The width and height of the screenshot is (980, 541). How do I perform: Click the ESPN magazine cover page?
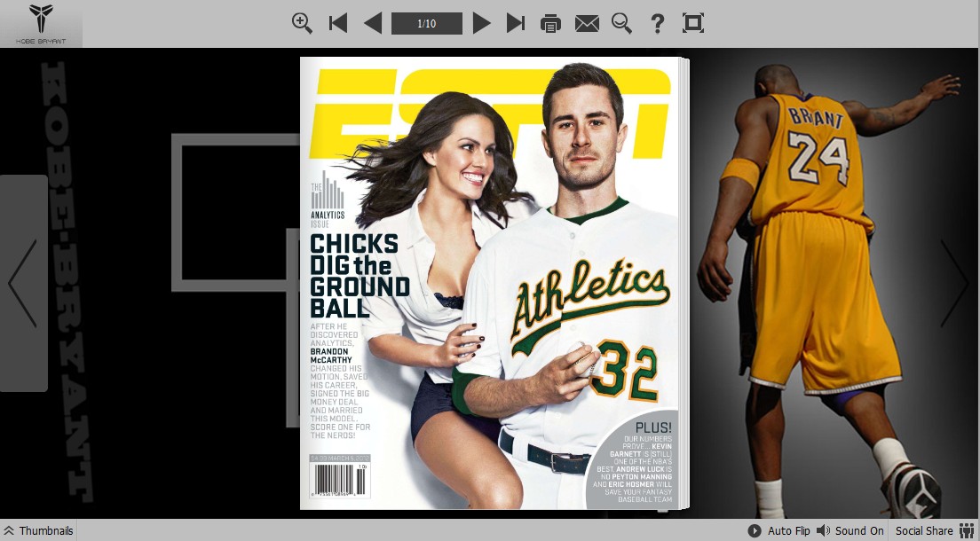point(489,283)
